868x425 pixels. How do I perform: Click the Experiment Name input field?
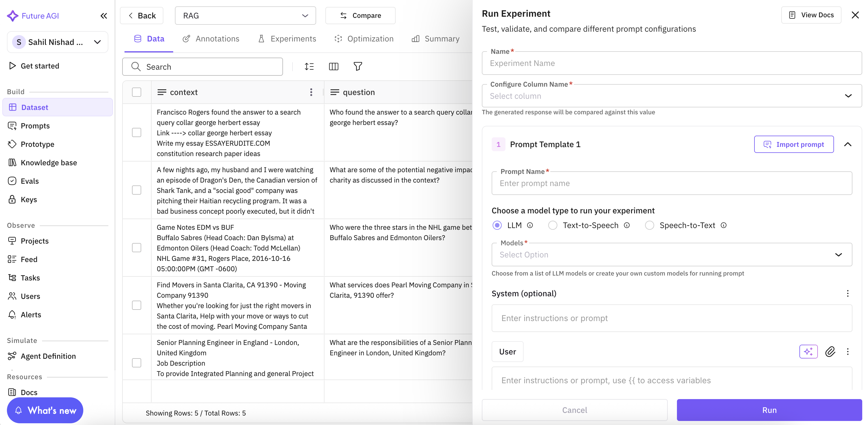(x=671, y=63)
